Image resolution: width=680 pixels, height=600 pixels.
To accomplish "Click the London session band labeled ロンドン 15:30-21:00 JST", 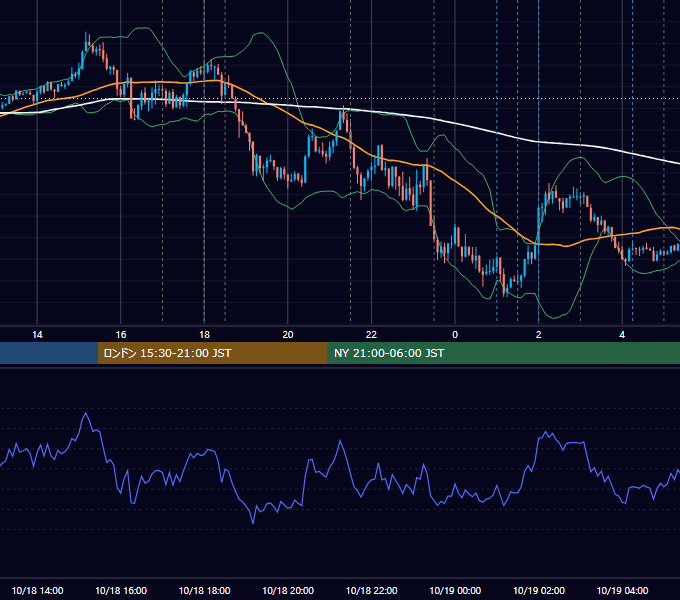I will tap(212, 353).
